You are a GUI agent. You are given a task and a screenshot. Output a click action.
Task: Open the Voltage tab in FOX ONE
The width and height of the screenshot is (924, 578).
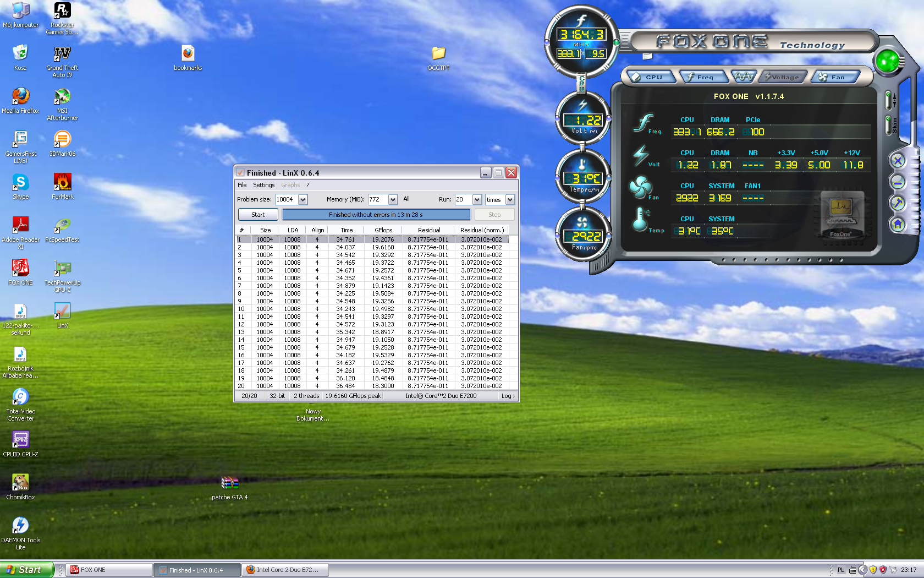tap(783, 77)
